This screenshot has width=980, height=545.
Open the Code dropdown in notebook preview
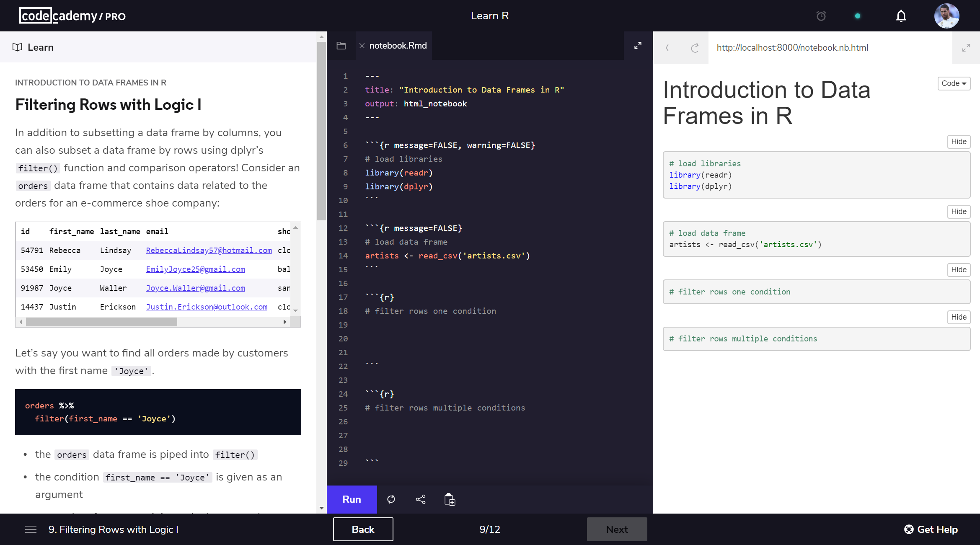(x=954, y=83)
